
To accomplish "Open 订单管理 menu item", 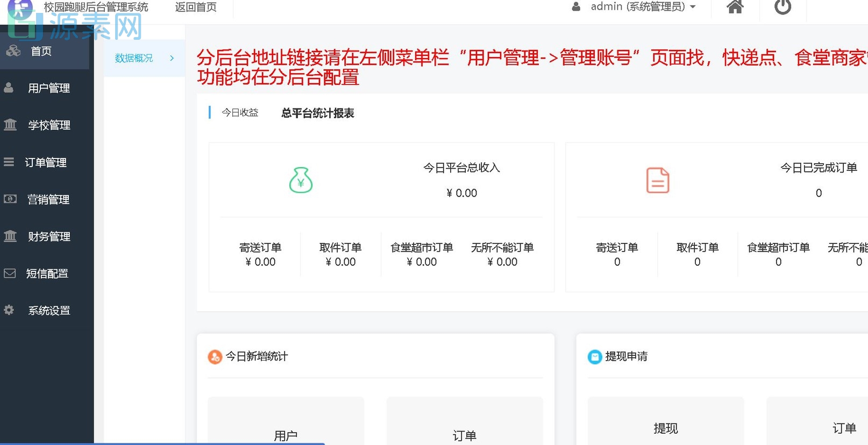I will click(47, 162).
